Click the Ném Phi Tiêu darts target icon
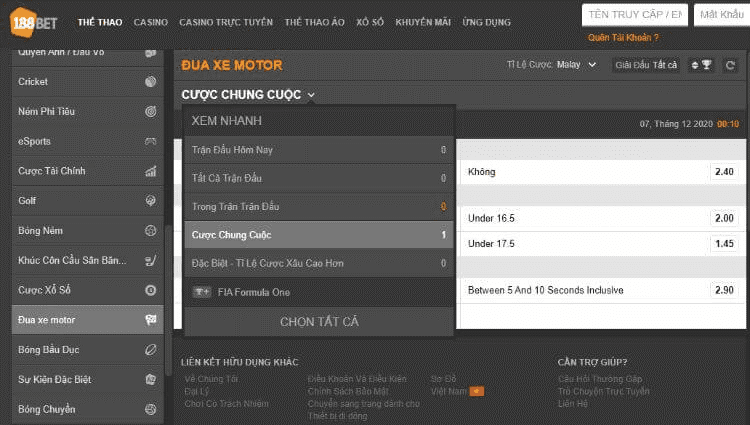The width and height of the screenshot is (750, 425). pyautogui.click(x=150, y=112)
